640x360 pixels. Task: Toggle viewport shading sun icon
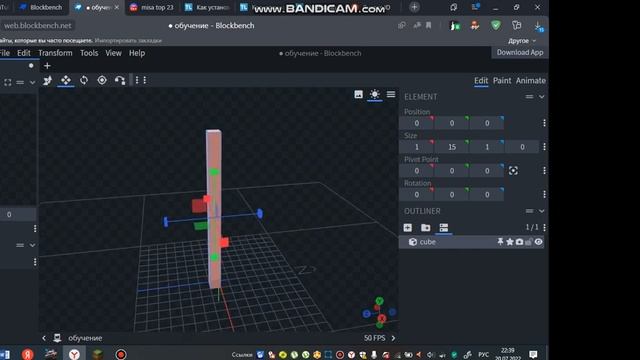[x=374, y=94]
